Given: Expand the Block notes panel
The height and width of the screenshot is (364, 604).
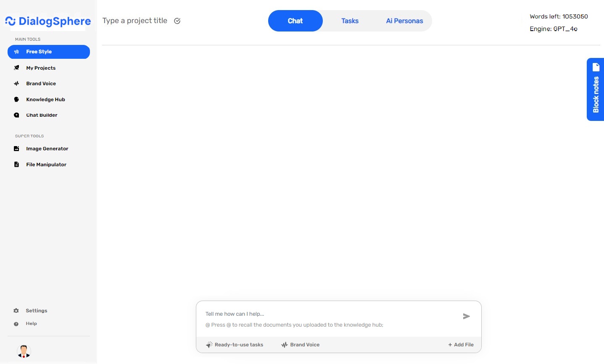Looking at the screenshot, I should [x=596, y=89].
